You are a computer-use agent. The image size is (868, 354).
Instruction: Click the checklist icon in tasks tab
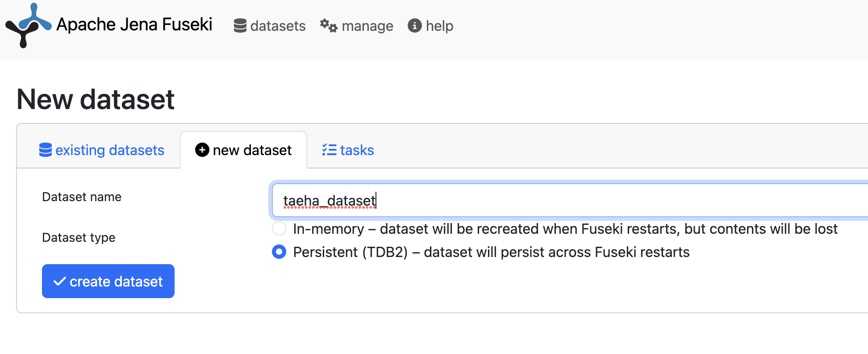[330, 150]
